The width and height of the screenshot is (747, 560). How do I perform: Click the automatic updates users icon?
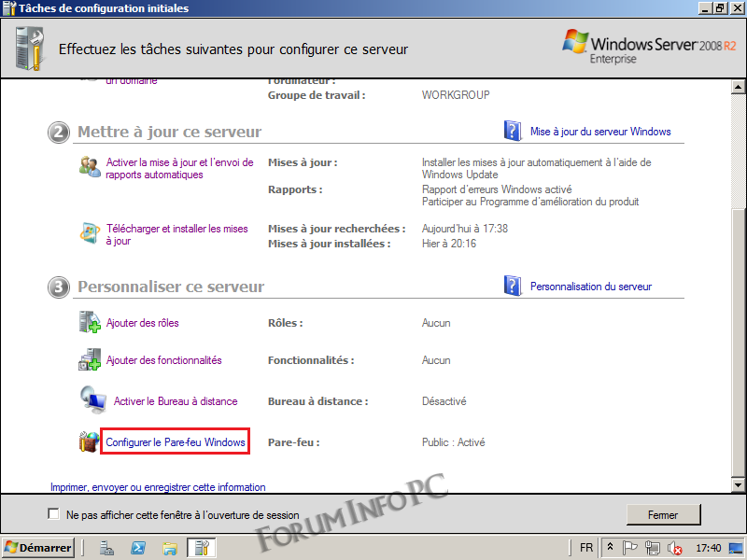click(90, 167)
